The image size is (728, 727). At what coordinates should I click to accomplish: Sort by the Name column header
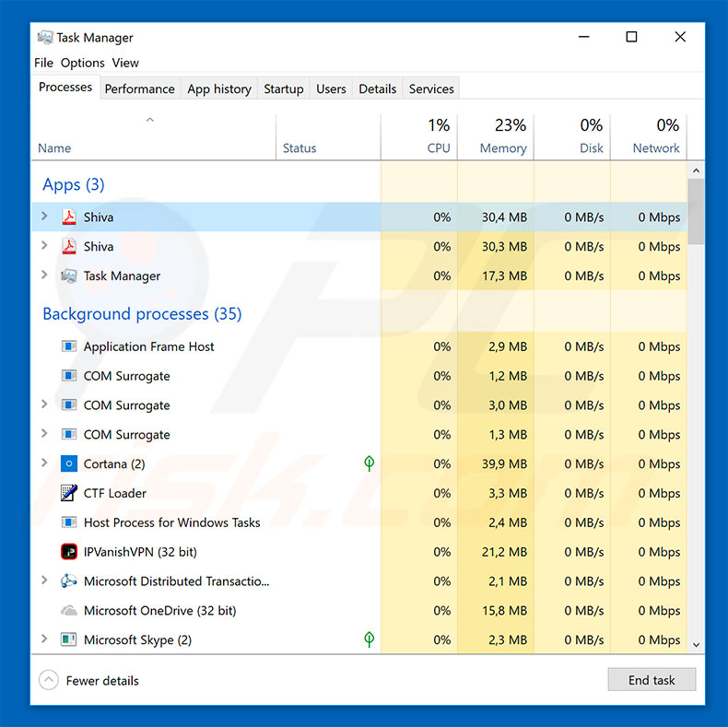[153, 137]
